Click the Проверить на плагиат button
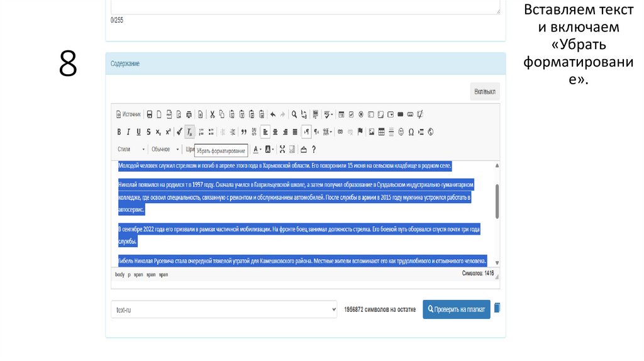The height and width of the screenshot is (361, 644). (x=457, y=309)
